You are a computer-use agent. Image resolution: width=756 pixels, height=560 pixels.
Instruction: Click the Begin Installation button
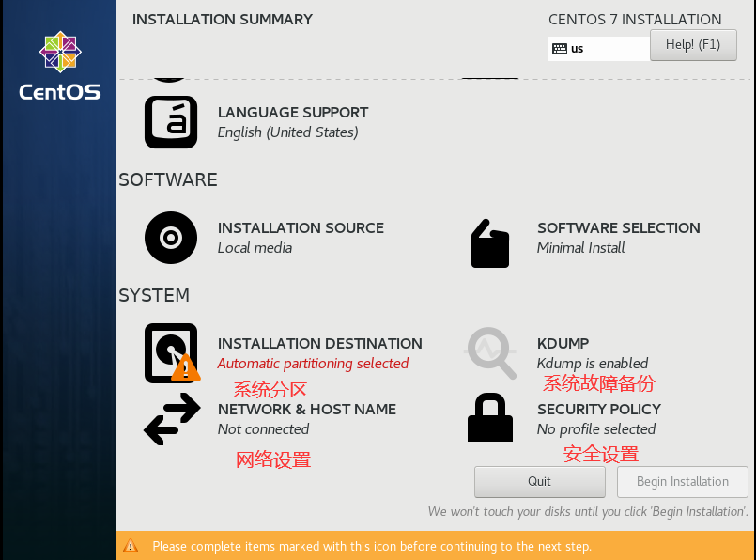point(682,481)
